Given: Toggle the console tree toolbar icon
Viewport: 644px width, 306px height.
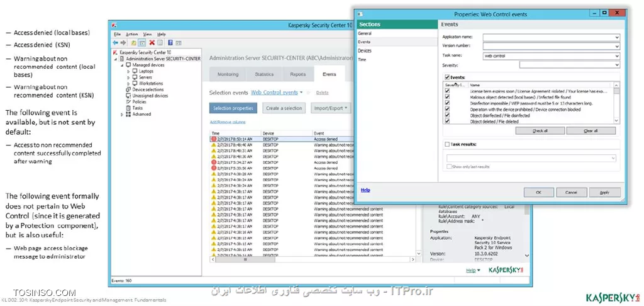Looking at the screenshot, I should (x=142, y=42).
